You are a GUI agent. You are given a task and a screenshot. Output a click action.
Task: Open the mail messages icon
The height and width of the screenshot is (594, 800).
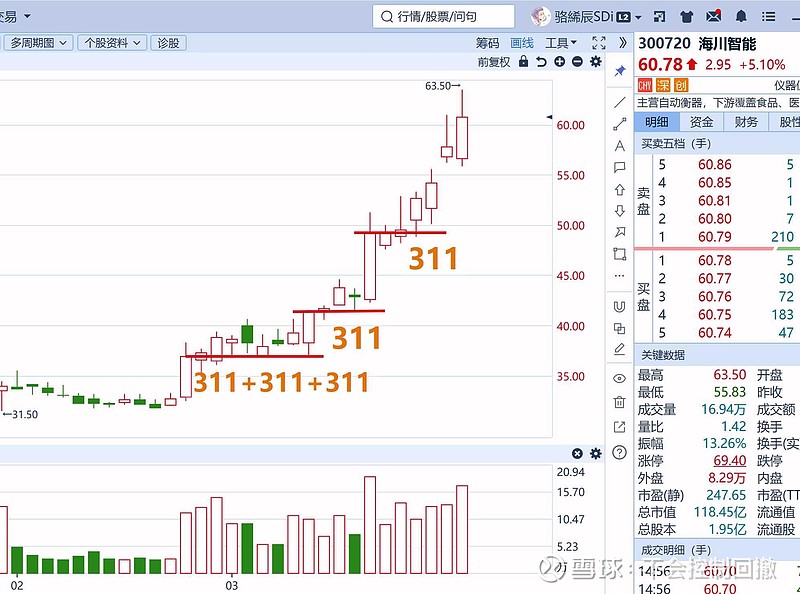714,16
